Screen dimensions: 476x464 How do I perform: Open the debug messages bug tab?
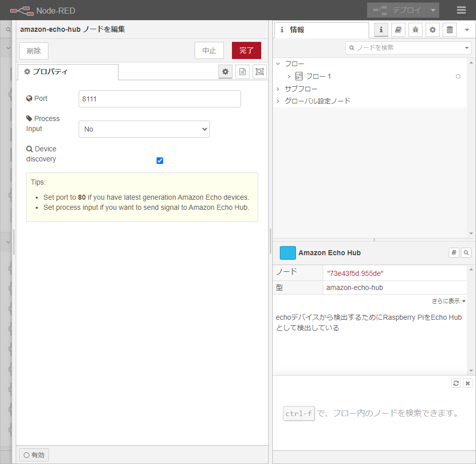click(415, 30)
